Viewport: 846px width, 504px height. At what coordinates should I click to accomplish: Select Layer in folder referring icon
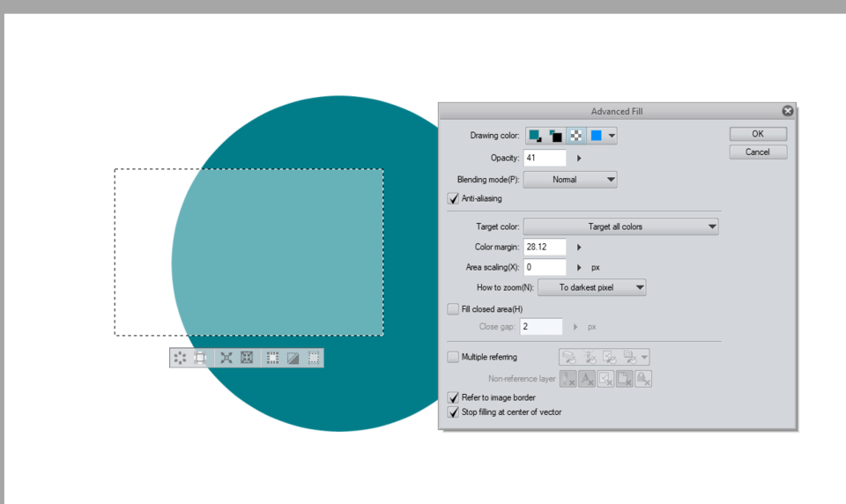(x=629, y=357)
